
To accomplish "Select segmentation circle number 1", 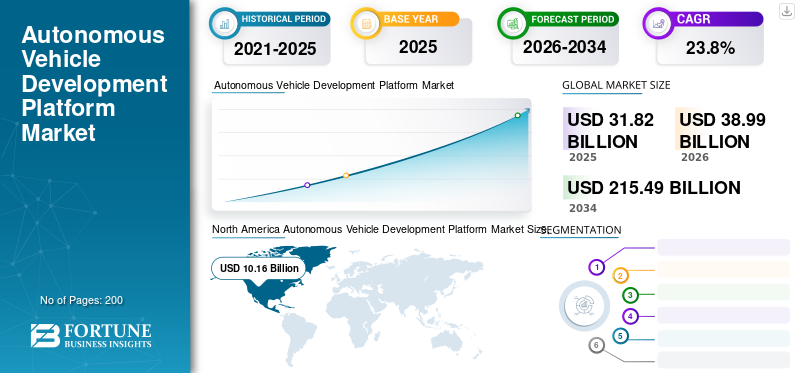I will click(x=596, y=267).
